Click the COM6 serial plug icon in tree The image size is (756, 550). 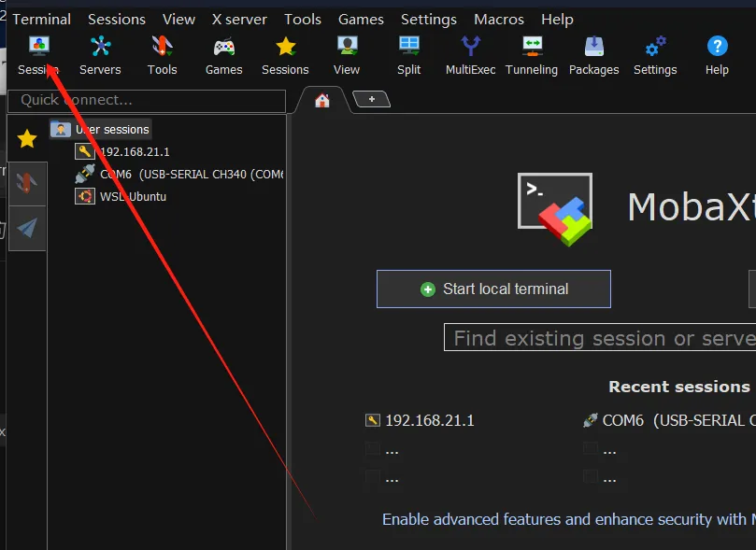point(85,174)
